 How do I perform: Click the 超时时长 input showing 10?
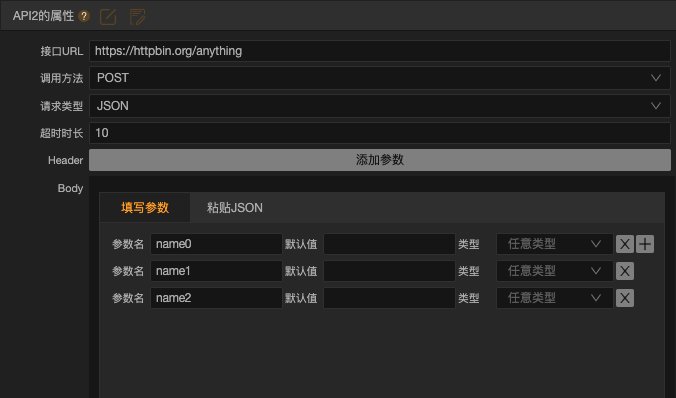pos(380,133)
